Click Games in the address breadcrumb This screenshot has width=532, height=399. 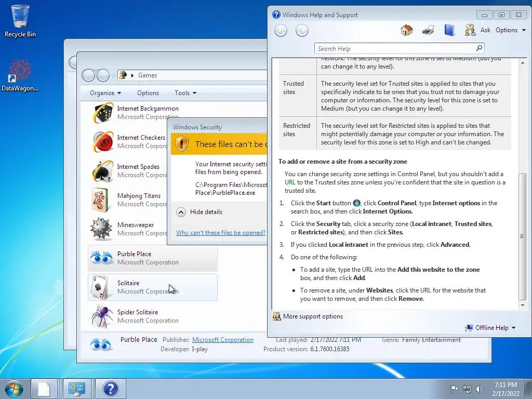point(147,75)
